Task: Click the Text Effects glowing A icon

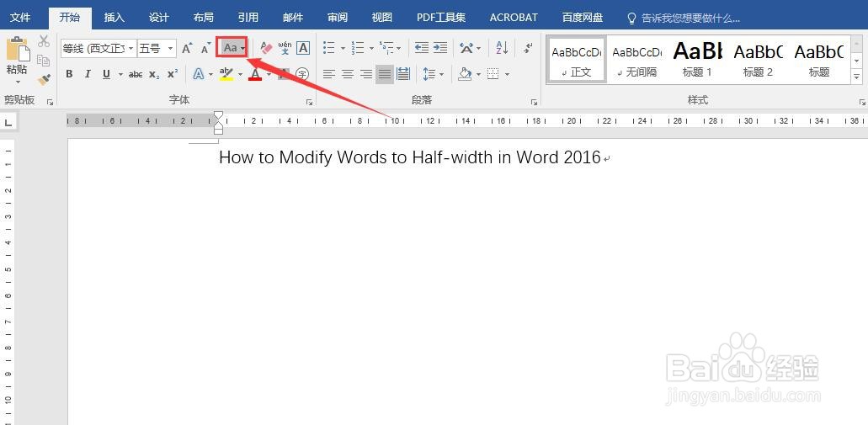Action: point(198,74)
